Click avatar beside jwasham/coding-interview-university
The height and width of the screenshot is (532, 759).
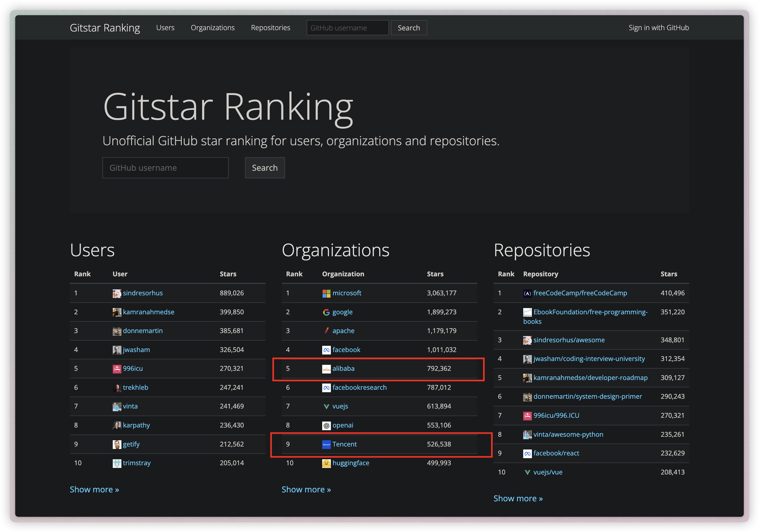click(x=527, y=359)
